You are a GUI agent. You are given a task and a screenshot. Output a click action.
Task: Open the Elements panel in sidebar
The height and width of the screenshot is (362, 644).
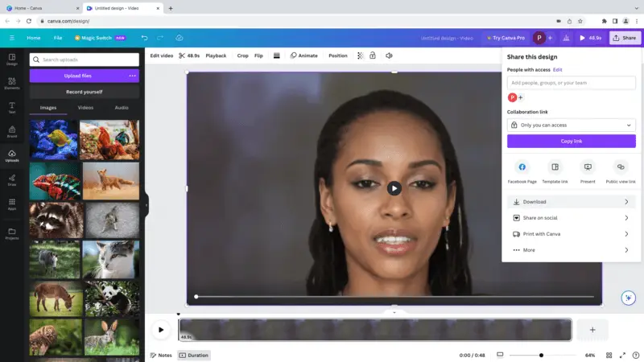[12, 83]
